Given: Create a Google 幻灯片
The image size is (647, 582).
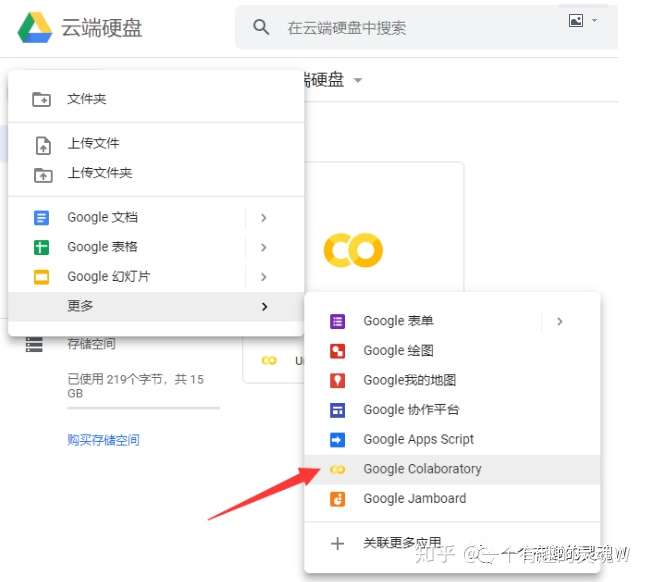Looking at the screenshot, I should (x=109, y=277).
